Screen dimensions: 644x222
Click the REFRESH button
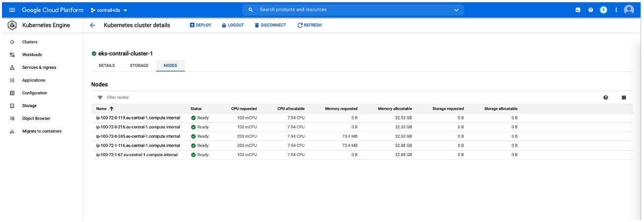[310, 25]
